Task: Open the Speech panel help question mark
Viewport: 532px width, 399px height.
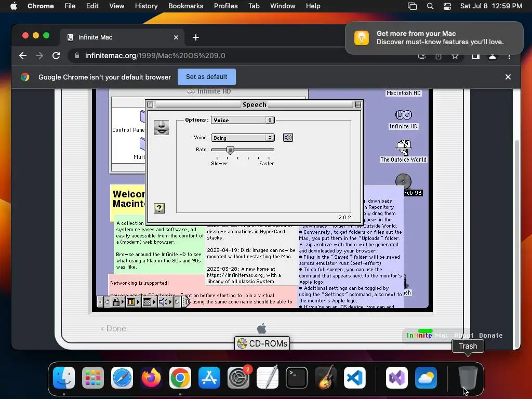Action: (x=159, y=208)
